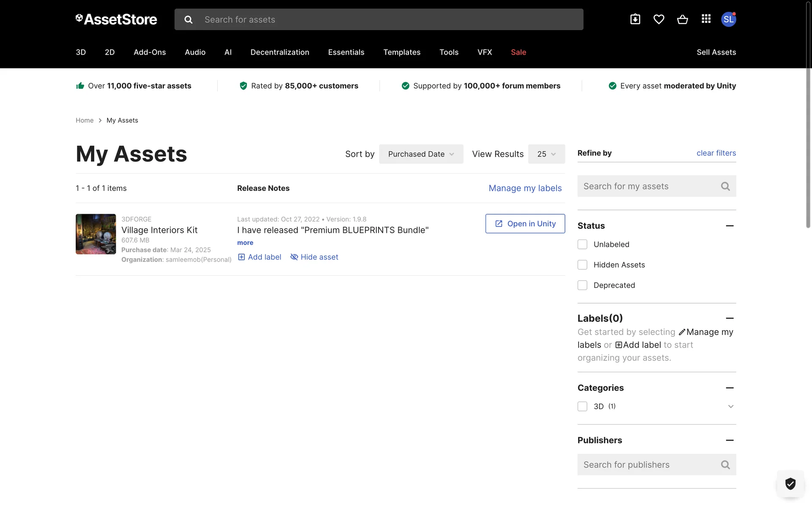812x508 pixels.
Task: Open the My Assets download icon
Action: 635,19
